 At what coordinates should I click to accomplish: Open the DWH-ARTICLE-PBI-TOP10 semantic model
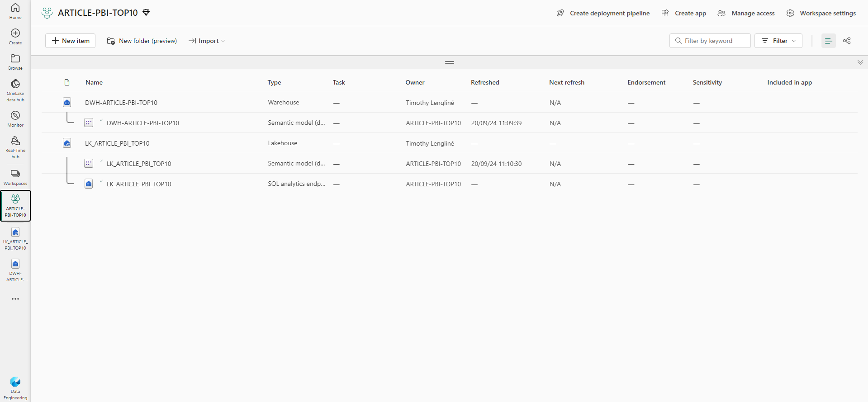coord(143,123)
